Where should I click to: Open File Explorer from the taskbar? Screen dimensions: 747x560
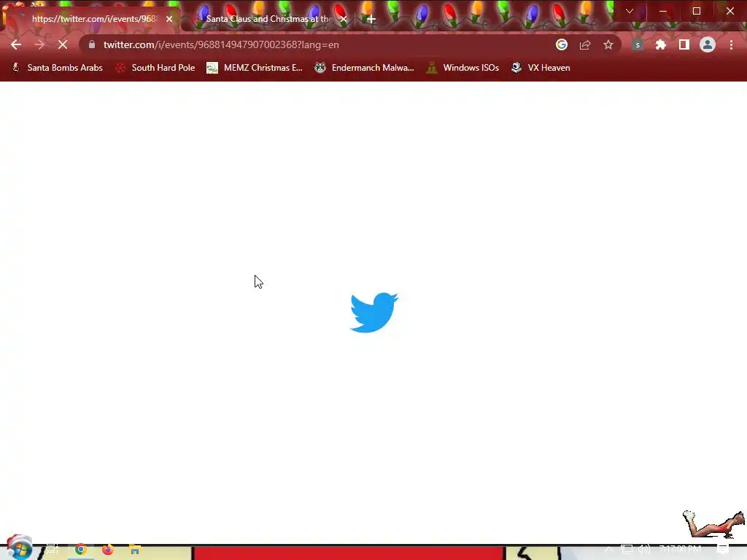(135, 549)
